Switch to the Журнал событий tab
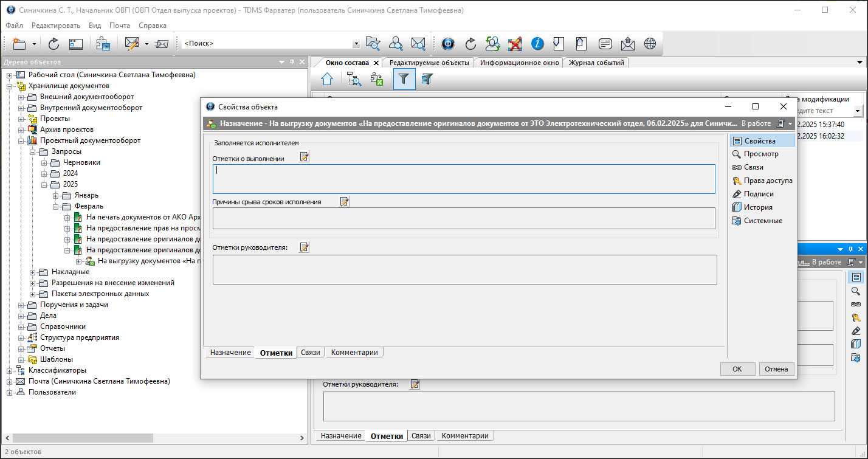Screen dimensions: 868x459 [x=596, y=63]
